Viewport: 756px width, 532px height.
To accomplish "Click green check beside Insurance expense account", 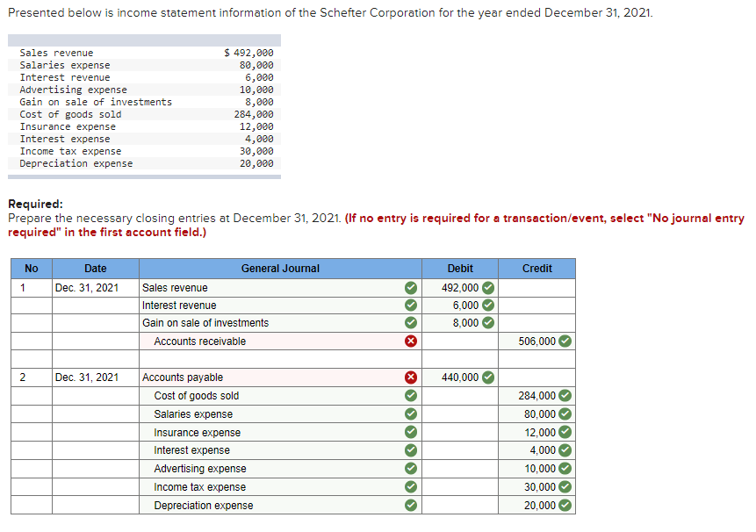I will [x=411, y=432].
